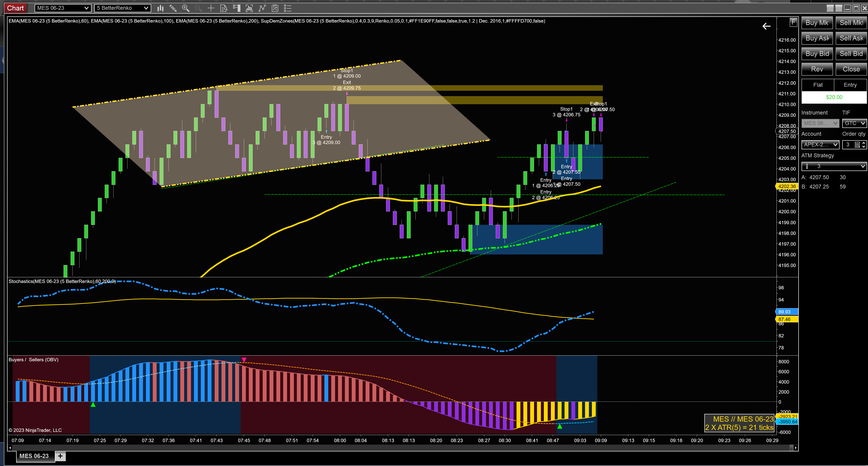Click the order qty input field
The width and height of the screenshot is (868, 466).
coord(848,145)
